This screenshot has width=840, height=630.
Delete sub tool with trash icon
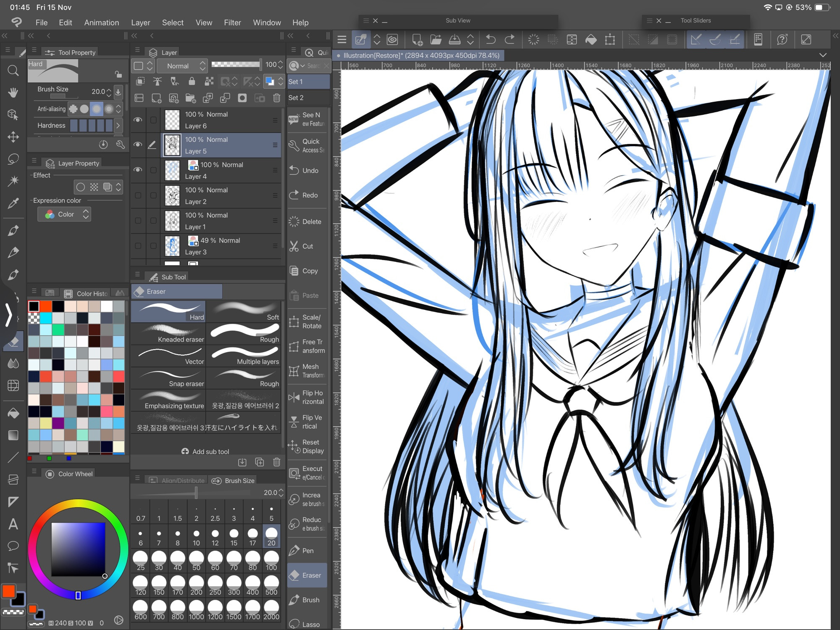click(x=276, y=462)
